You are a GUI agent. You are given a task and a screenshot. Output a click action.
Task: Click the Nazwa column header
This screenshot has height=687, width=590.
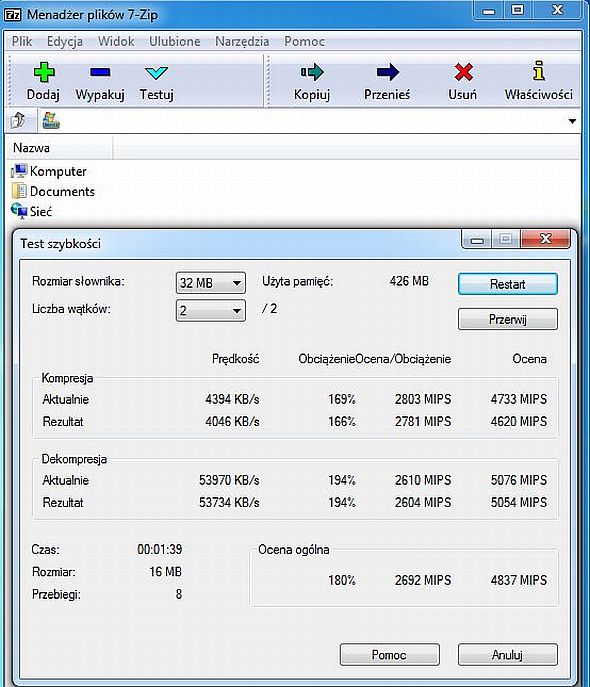[60, 148]
